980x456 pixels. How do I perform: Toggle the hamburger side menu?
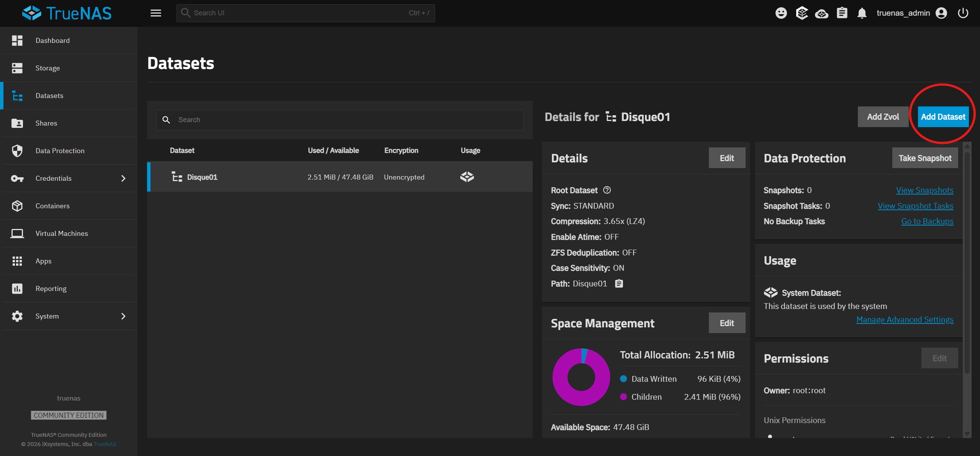tap(156, 13)
